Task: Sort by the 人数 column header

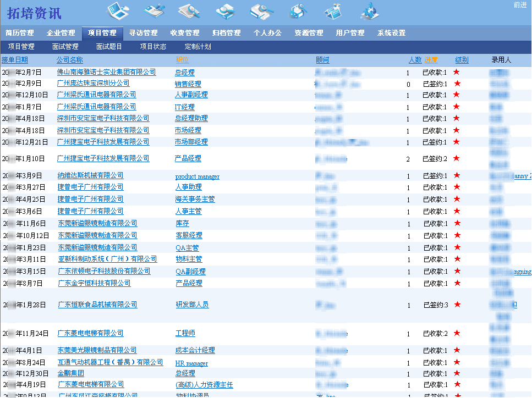Action: [x=415, y=60]
